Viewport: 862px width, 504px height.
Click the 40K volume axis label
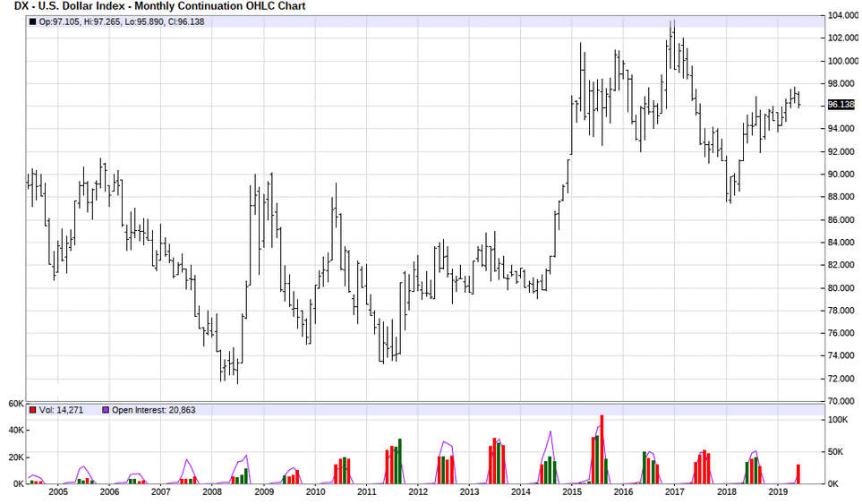(x=15, y=431)
